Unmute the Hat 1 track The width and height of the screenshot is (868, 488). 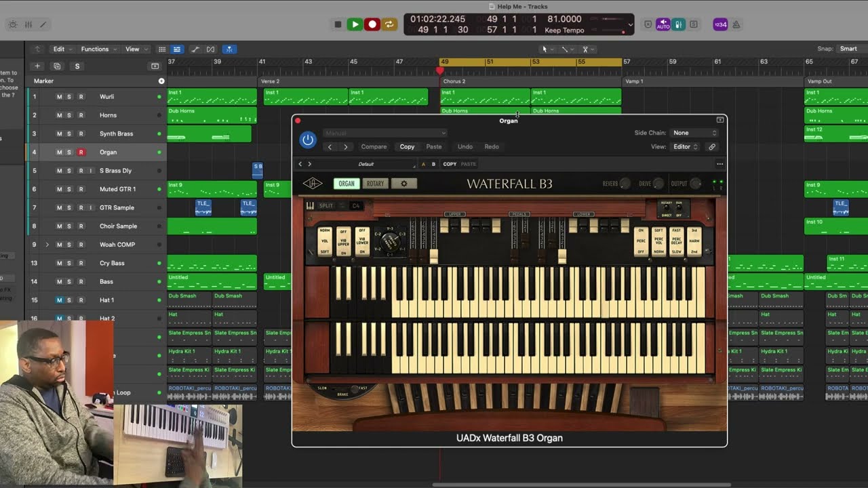(59, 300)
